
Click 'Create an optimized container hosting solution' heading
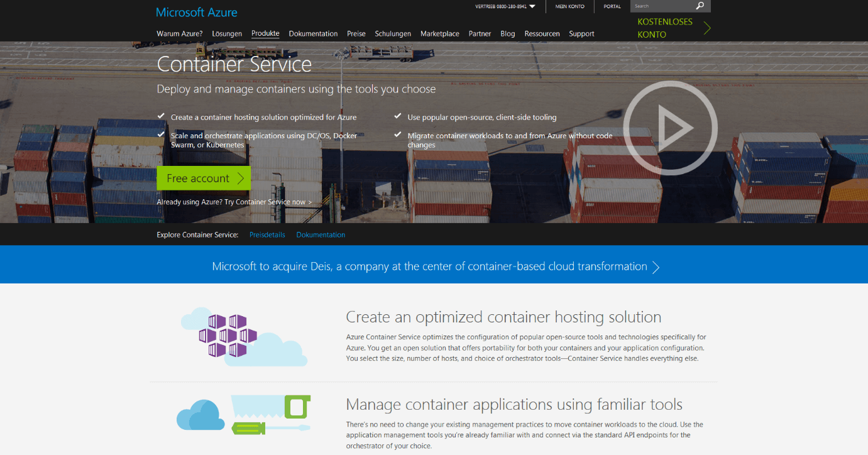503,317
